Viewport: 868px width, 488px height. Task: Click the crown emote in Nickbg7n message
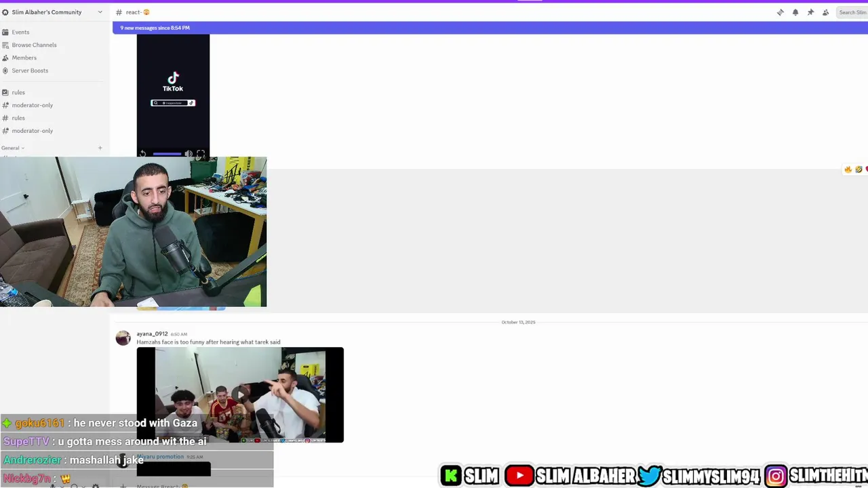[66, 479]
